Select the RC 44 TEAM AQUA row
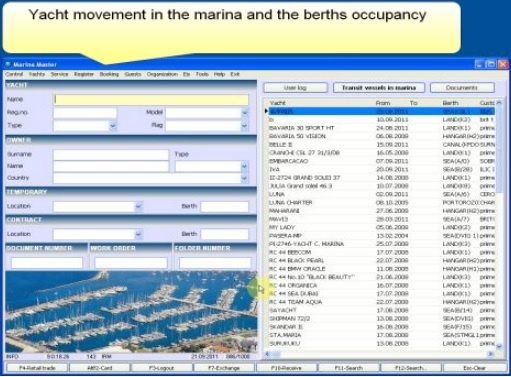511x377 pixels. 382,302
